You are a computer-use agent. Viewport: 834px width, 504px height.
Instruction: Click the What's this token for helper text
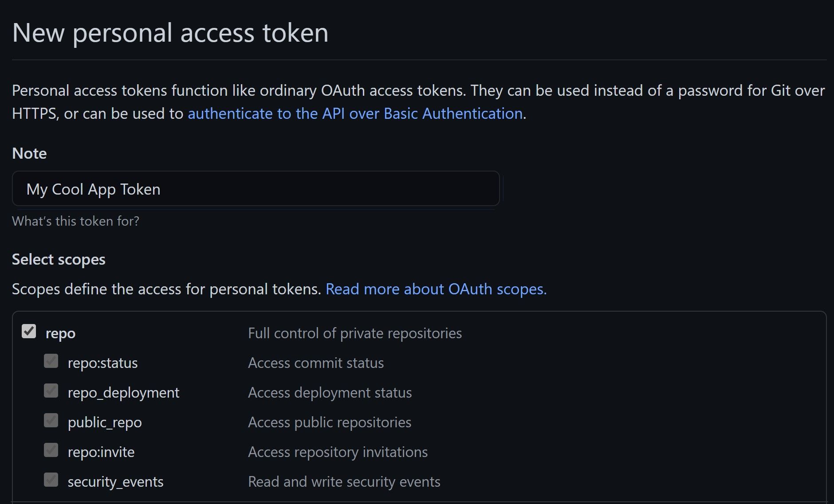(75, 221)
